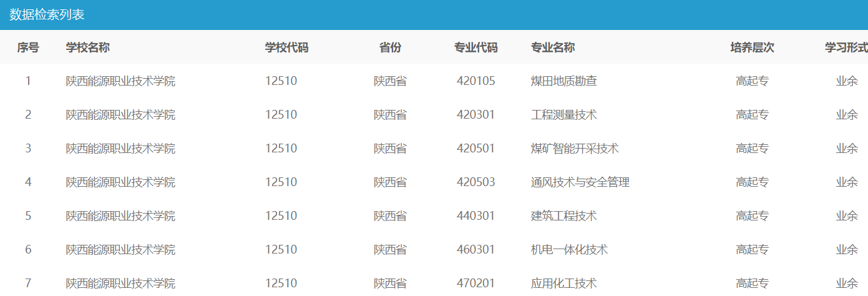The image size is (868, 296).
Task: Click the major name 建筑工程技术
Action: (564, 216)
